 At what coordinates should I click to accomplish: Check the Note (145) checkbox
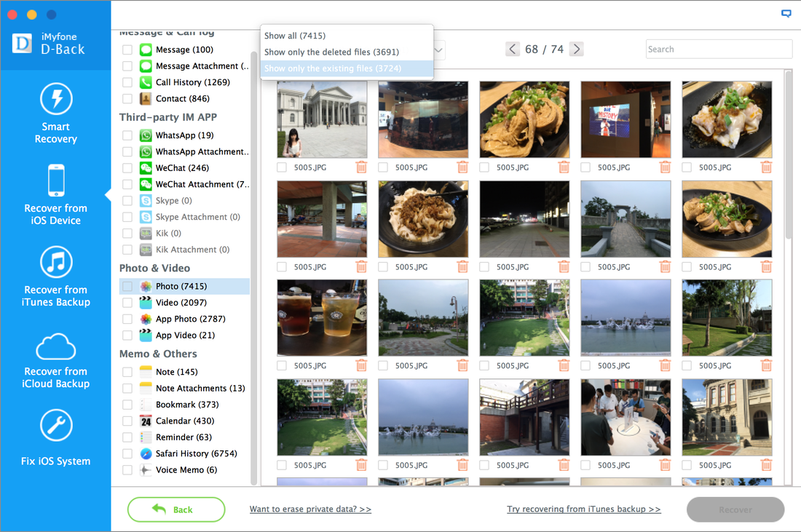pyautogui.click(x=127, y=372)
